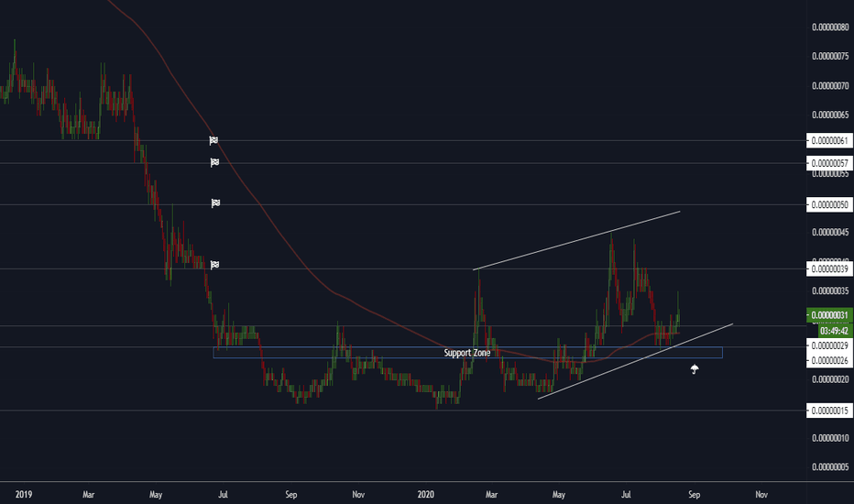Screen dimensions: 854x504
Task: Select the flag marker at the 0.00000057 level
Action: tap(214, 162)
